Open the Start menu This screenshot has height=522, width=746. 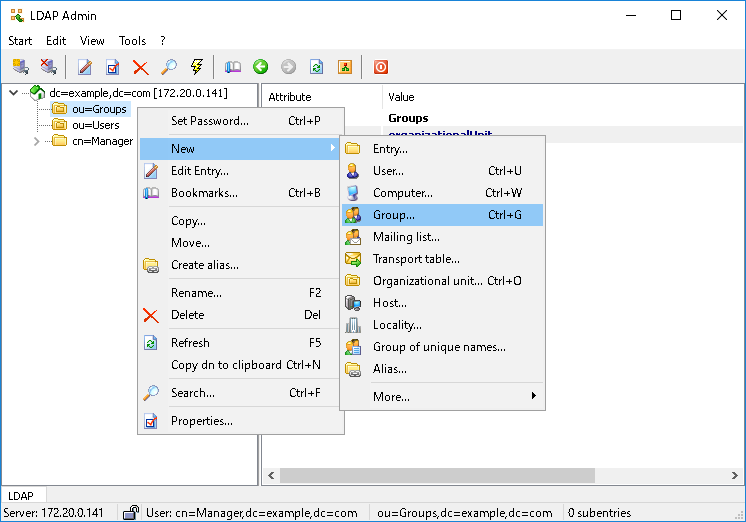(x=20, y=41)
